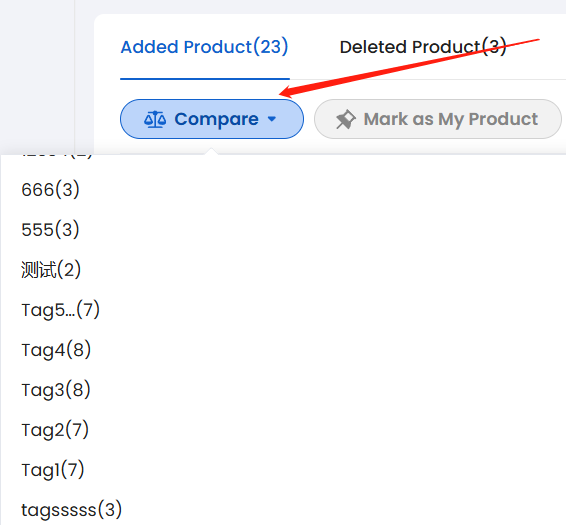
Task: Select the 555(3) tag option
Action: coord(50,230)
